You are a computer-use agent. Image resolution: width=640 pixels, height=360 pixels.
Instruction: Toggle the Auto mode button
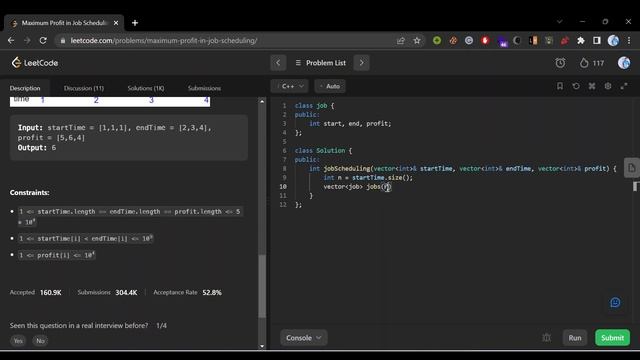[x=330, y=86]
